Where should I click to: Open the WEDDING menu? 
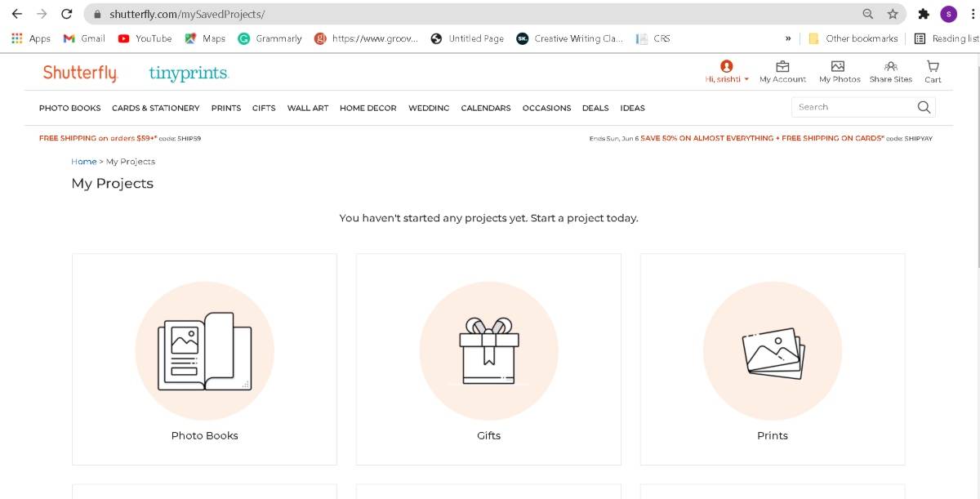(x=429, y=108)
